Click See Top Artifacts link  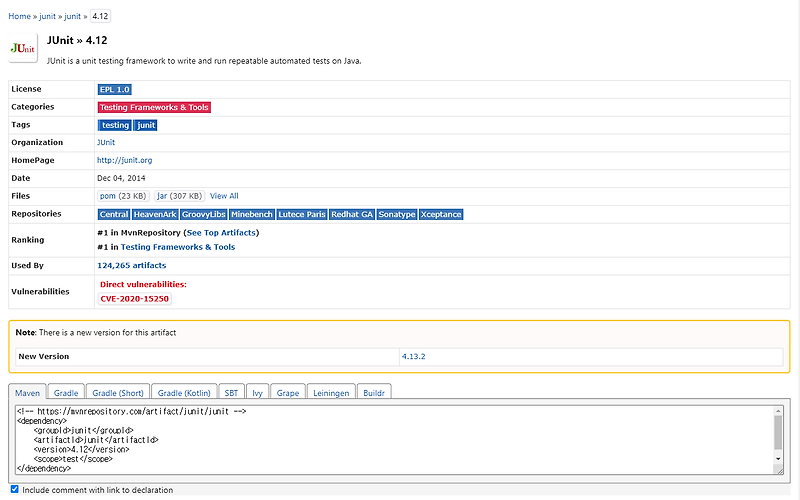point(221,233)
